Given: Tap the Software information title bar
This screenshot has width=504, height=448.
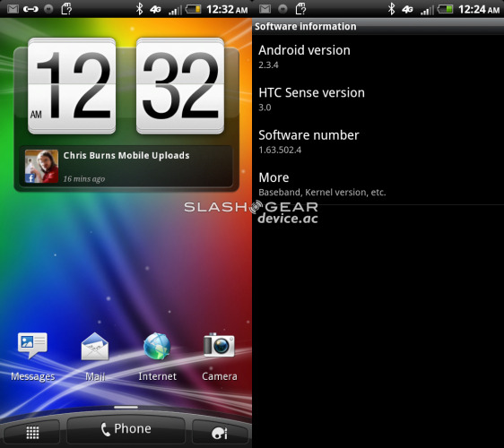Looking at the screenshot, I should [x=378, y=26].
